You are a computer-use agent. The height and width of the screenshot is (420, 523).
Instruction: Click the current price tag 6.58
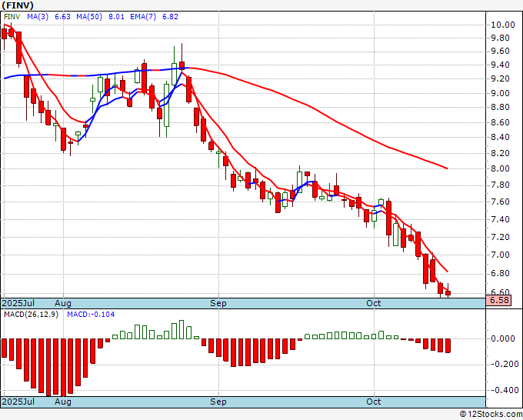coord(498,300)
